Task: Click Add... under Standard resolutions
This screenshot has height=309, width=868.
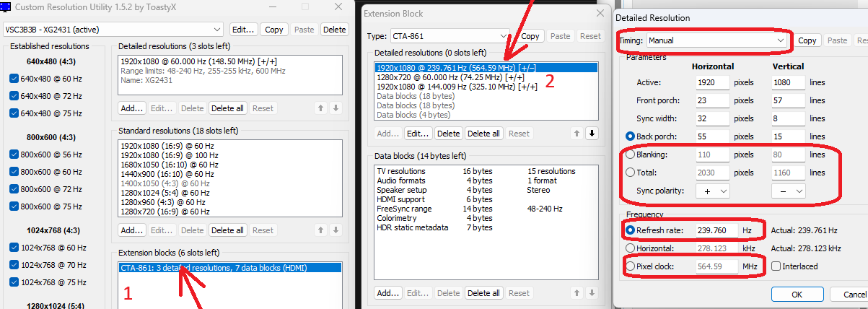Action: pyautogui.click(x=132, y=230)
